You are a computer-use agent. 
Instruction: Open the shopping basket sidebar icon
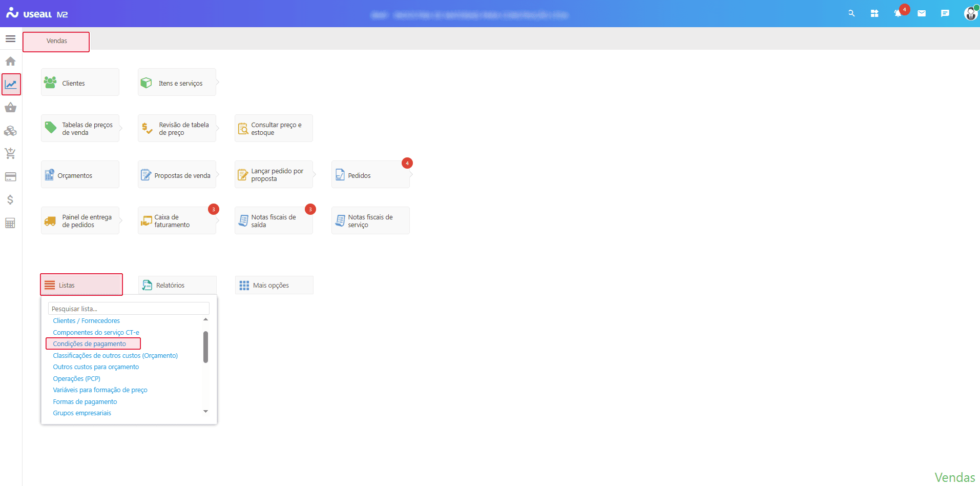click(x=10, y=108)
